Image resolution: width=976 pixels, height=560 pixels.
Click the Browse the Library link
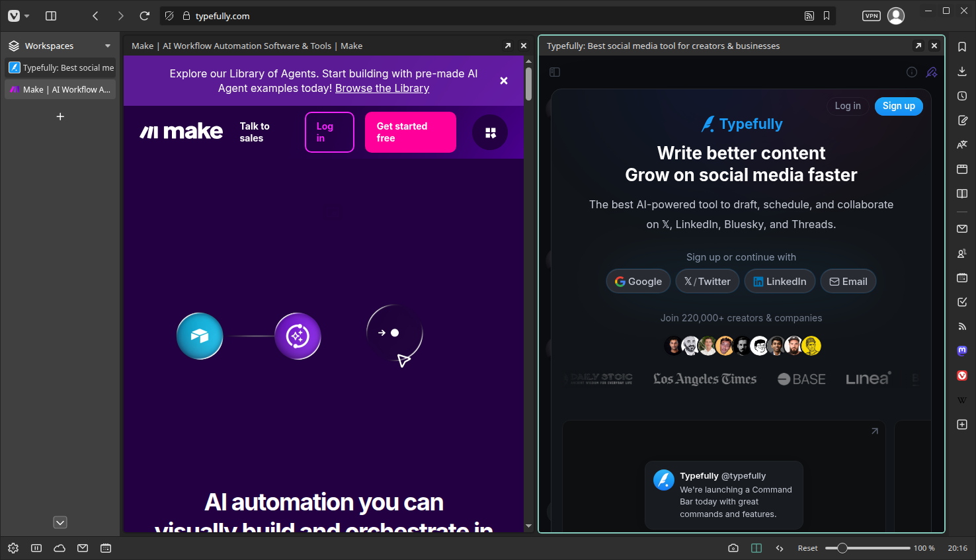pyautogui.click(x=382, y=88)
